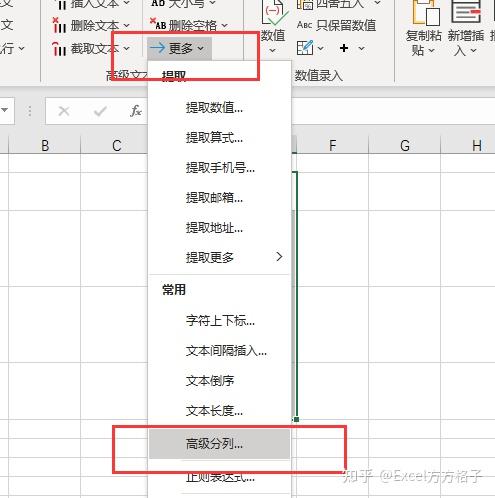Open the plus sign dropdown arrow
The image size is (495, 498).
click(x=361, y=49)
